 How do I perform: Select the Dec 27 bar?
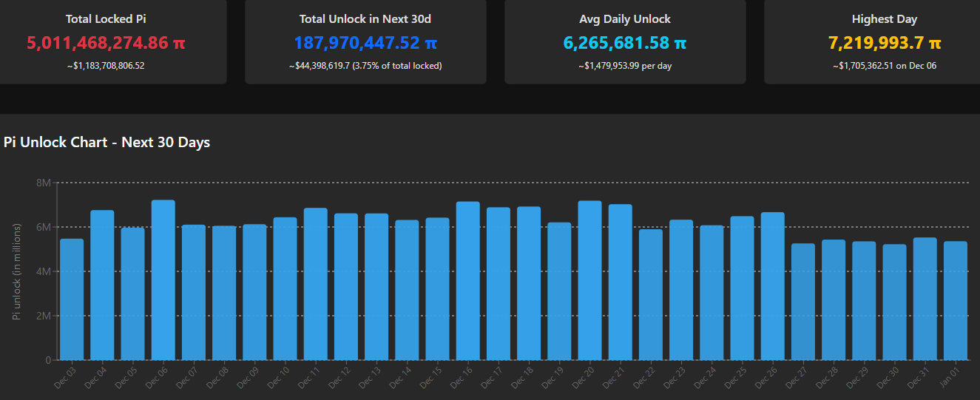[802, 302]
